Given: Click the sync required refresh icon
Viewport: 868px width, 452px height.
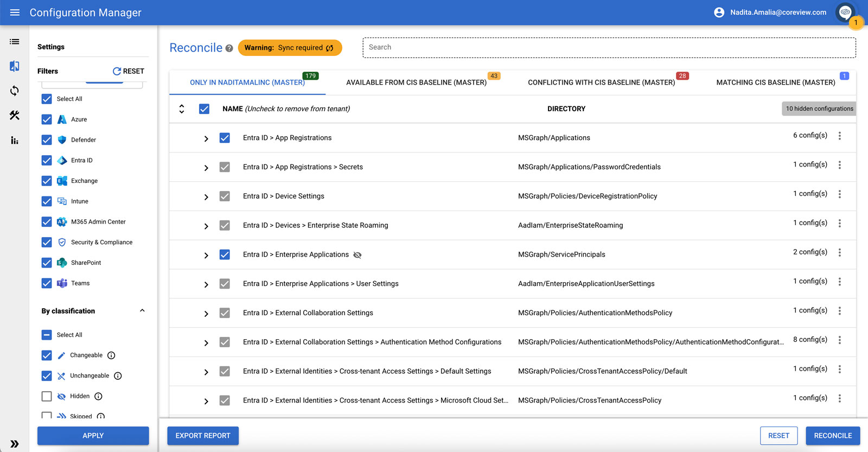Looking at the screenshot, I should point(330,48).
